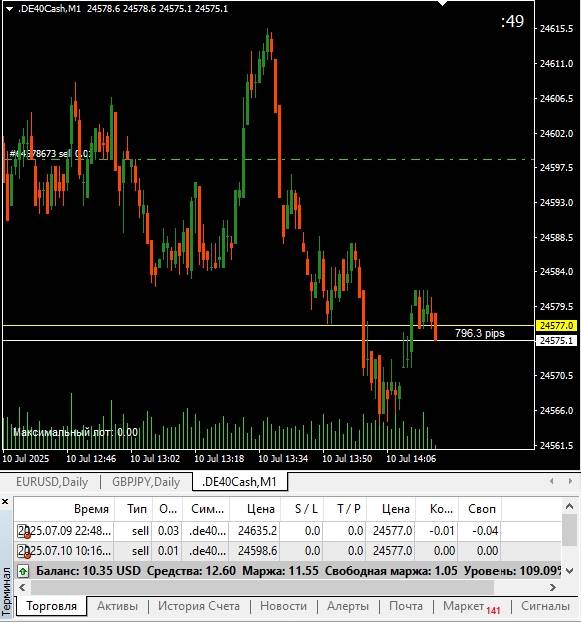Click the trade list scroll-up arrow
Viewport: 581px width, 623px height.
pyautogui.click(x=569, y=506)
